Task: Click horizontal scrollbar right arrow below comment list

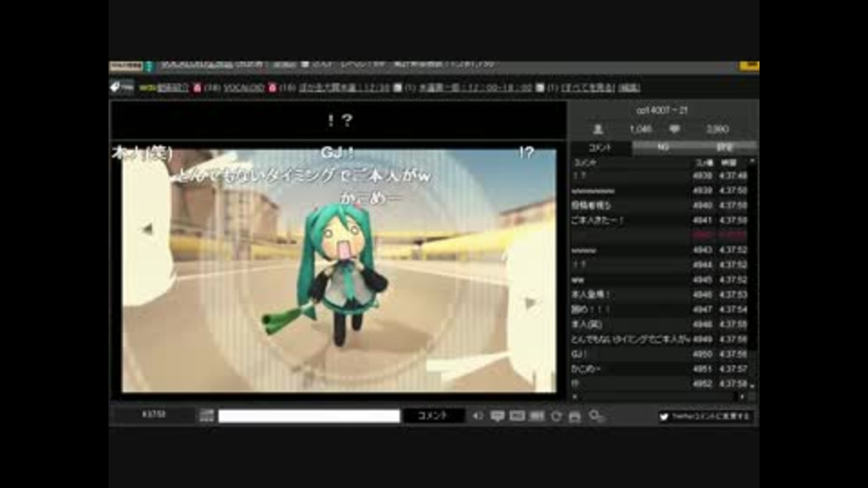Action: (x=741, y=396)
